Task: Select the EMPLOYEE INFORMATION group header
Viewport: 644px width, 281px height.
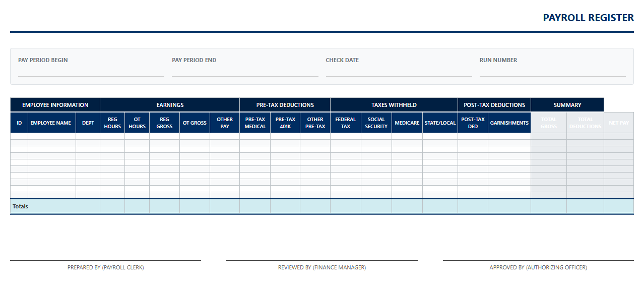Action: coord(55,105)
